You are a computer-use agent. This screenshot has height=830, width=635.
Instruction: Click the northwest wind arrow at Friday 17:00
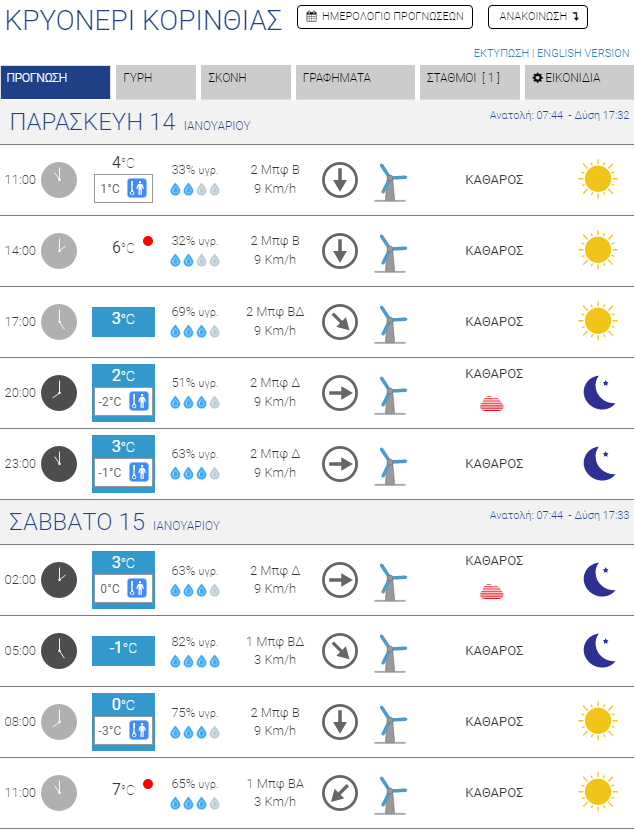click(340, 322)
